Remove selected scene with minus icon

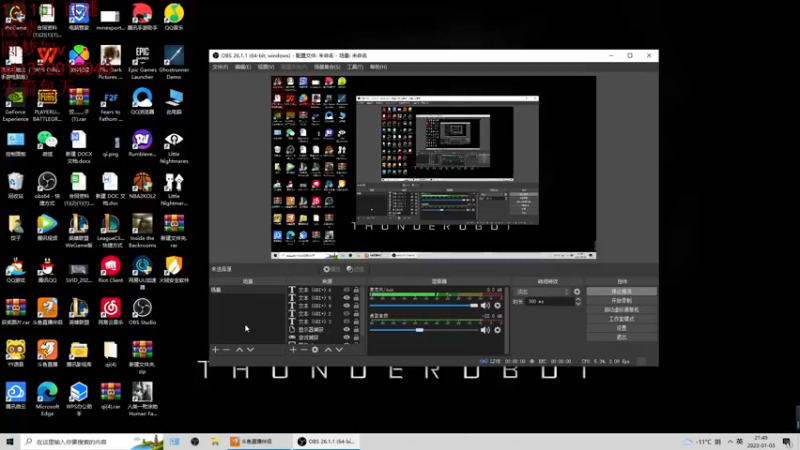(x=227, y=349)
